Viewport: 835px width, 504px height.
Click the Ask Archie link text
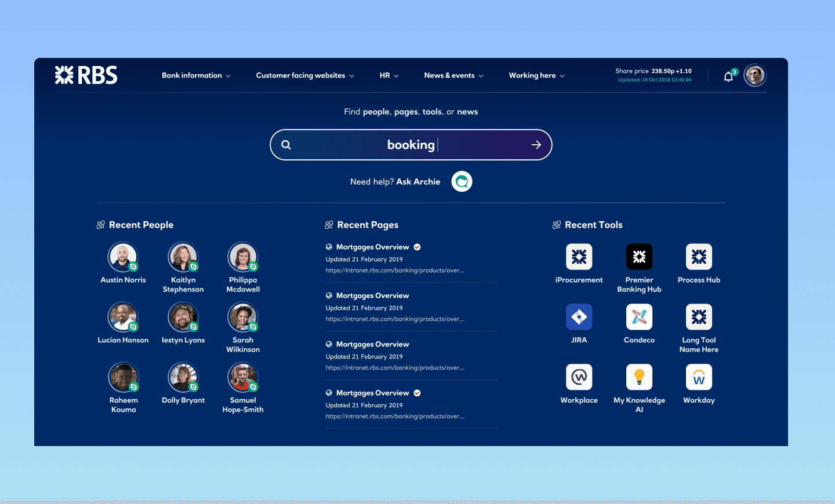click(x=418, y=182)
